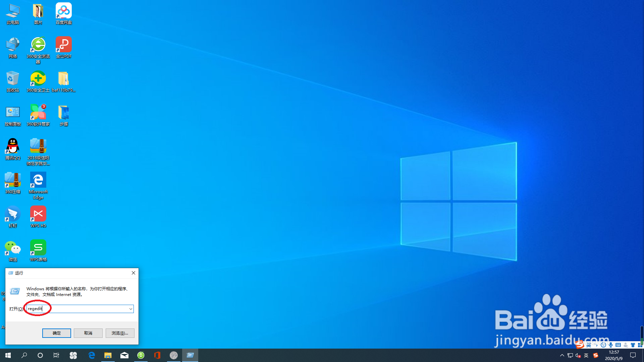Click 浏览(B)... in the Run dialog
This screenshot has height=362, width=644.
coord(120,333)
